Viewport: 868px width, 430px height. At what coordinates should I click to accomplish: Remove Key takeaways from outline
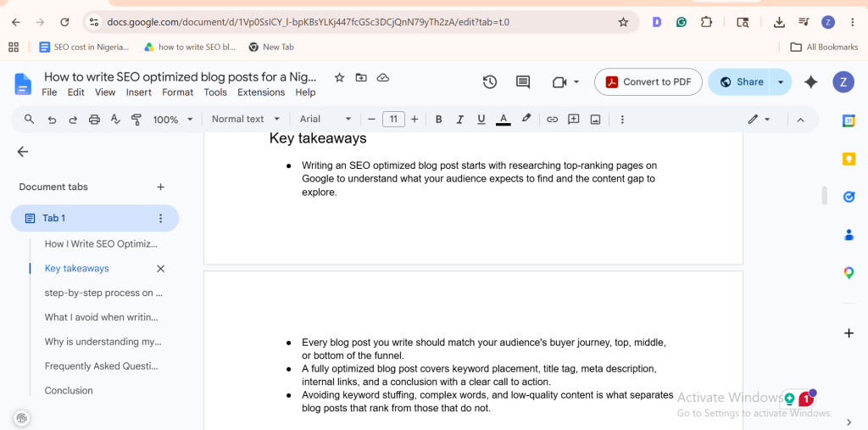[160, 269]
